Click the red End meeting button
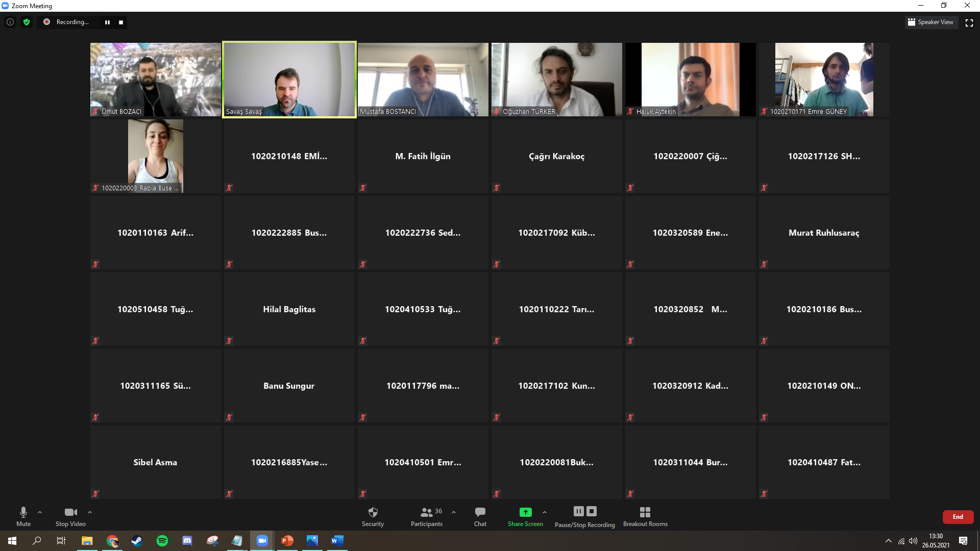 pyautogui.click(x=958, y=517)
